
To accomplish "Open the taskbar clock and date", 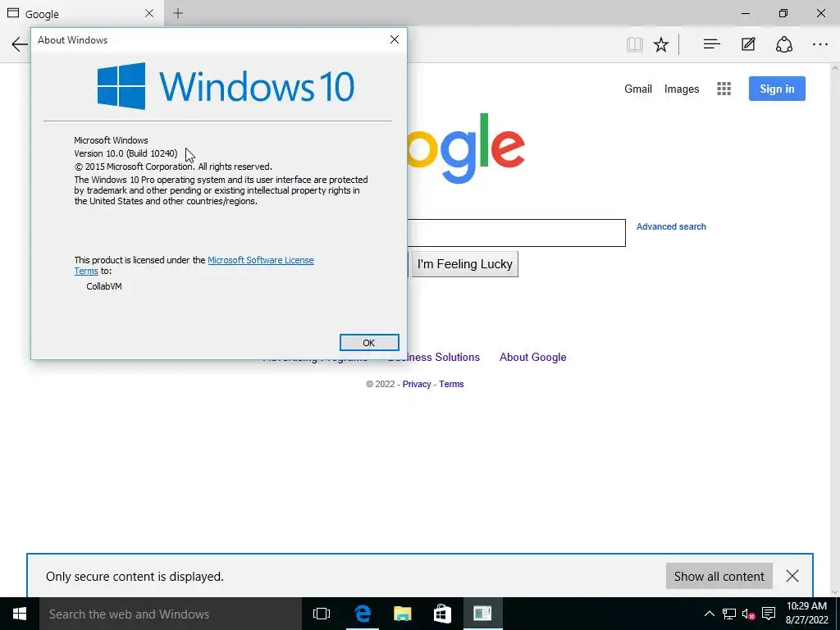I will tap(807, 614).
